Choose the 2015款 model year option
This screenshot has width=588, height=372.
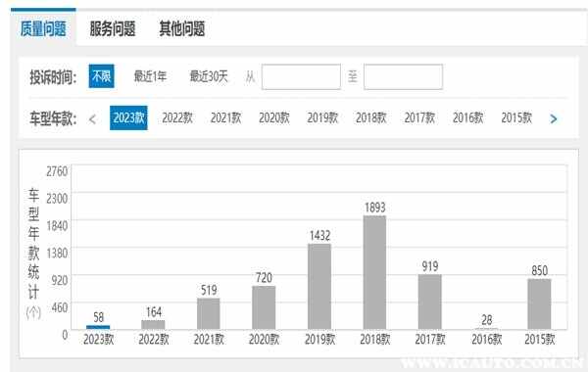pyautogui.click(x=516, y=118)
